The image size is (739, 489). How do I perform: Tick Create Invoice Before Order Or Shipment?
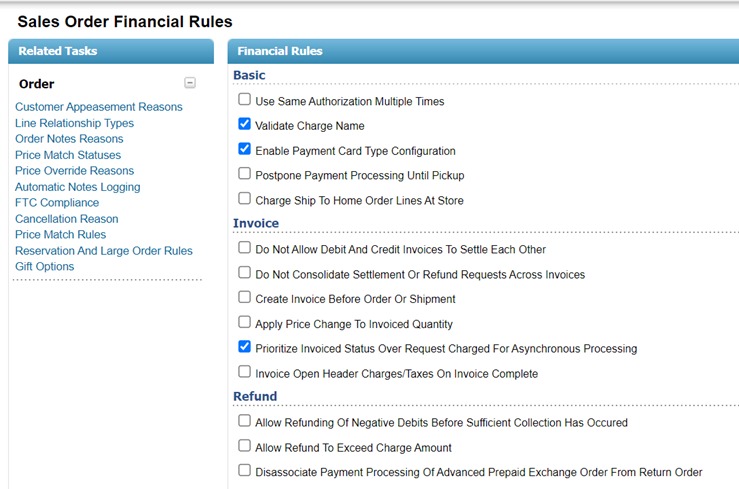[244, 297]
